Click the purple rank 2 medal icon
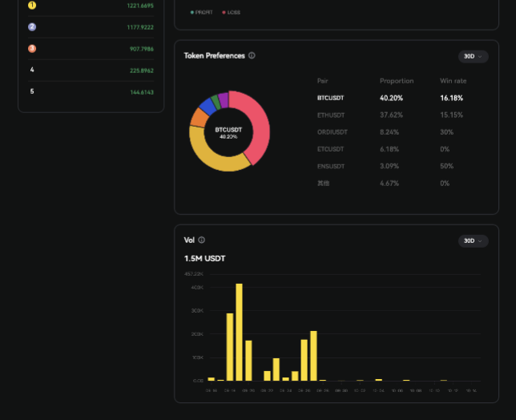 coord(32,26)
